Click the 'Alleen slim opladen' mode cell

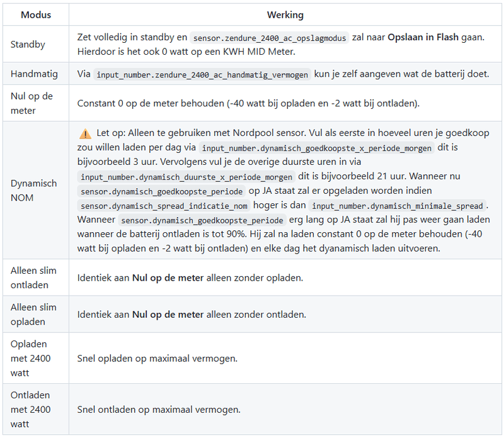[x=33, y=314]
